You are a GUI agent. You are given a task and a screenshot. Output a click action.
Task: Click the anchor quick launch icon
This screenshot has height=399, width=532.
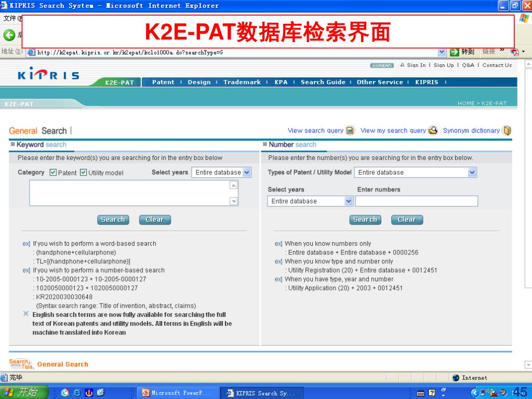coord(88,393)
